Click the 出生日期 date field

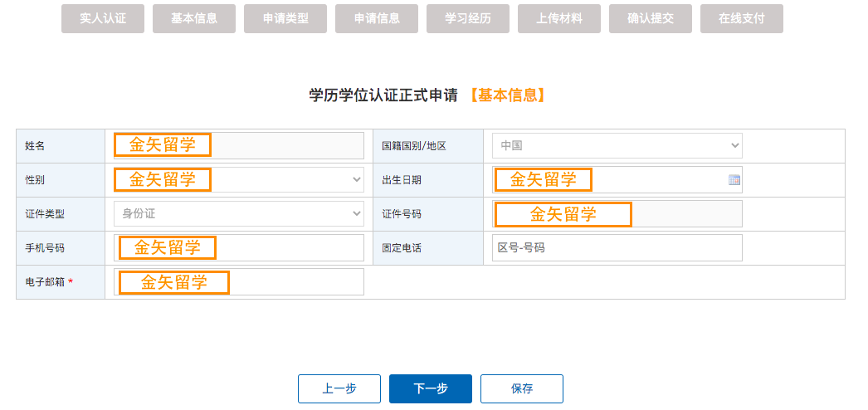pyautogui.click(x=617, y=179)
